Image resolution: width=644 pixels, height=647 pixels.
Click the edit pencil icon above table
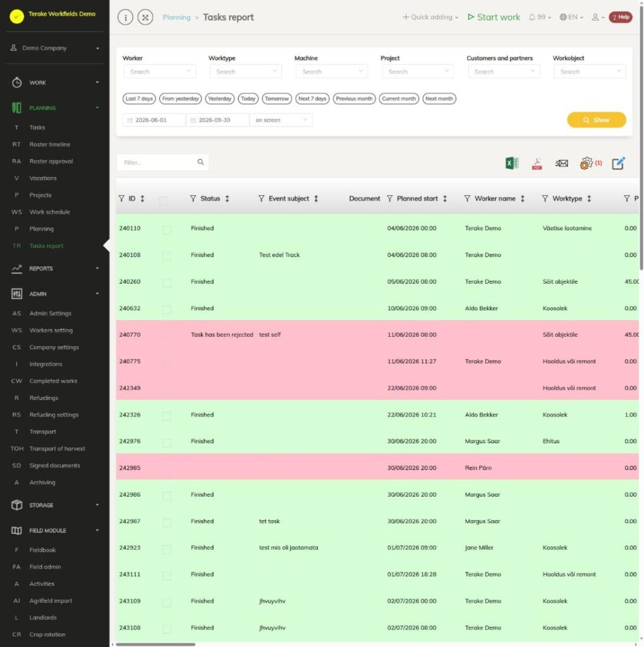[x=618, y=164]
